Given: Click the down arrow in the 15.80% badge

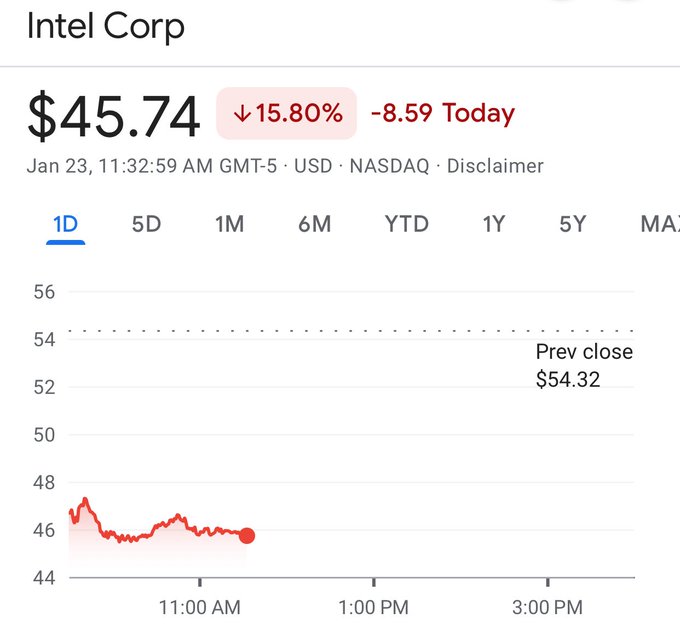Looking at the screenshot, I should tap(241, 114).
